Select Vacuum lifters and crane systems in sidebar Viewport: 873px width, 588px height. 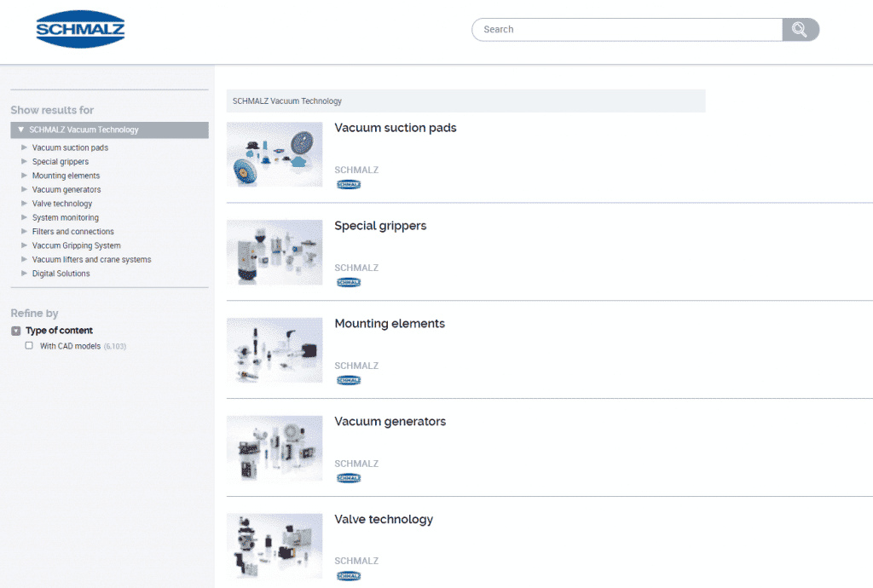click(91, 259)
